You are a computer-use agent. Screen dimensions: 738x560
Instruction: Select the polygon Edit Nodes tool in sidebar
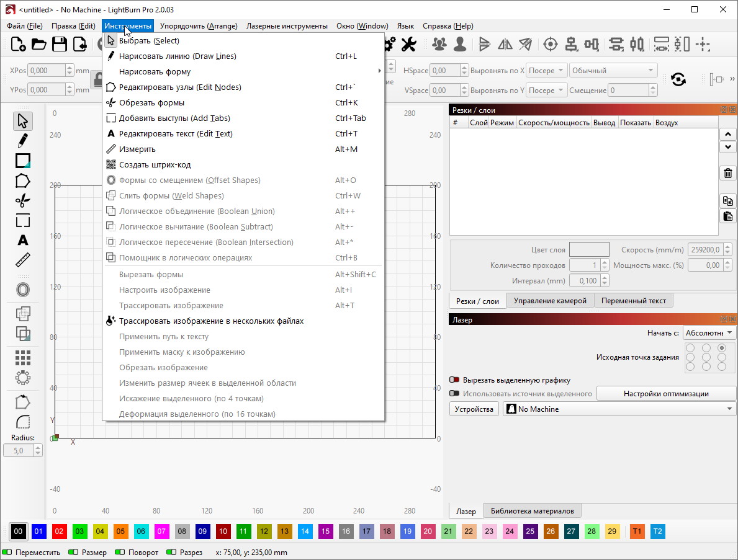pyautogui.click(x=22, y=180)
